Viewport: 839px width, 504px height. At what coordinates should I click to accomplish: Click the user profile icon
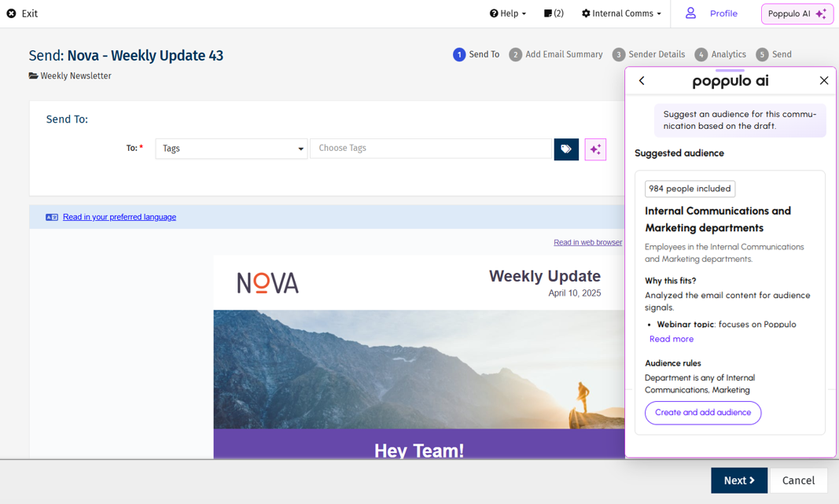[691, 13]
